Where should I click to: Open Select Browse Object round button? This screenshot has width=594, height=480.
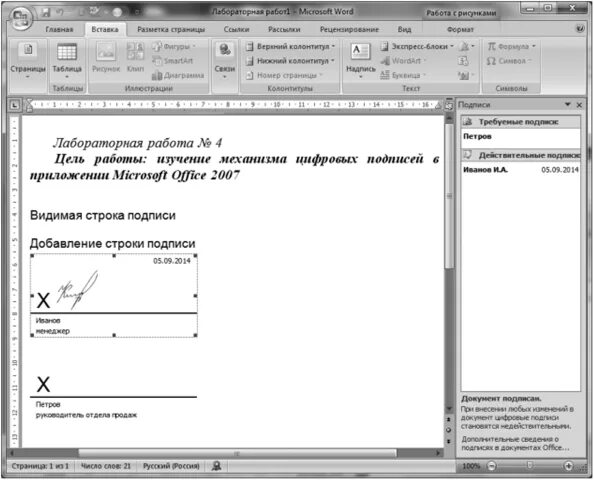(449, 430)
